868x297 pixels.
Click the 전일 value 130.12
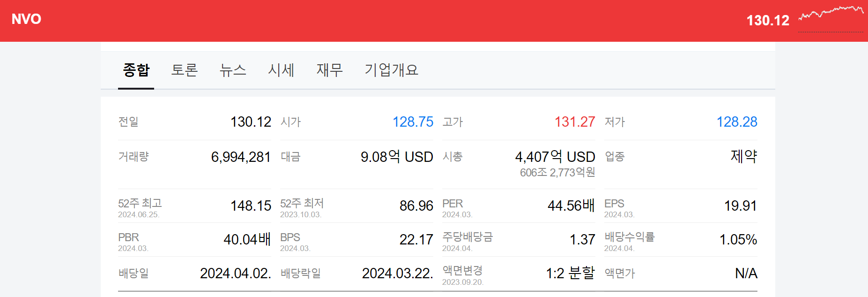251,122
